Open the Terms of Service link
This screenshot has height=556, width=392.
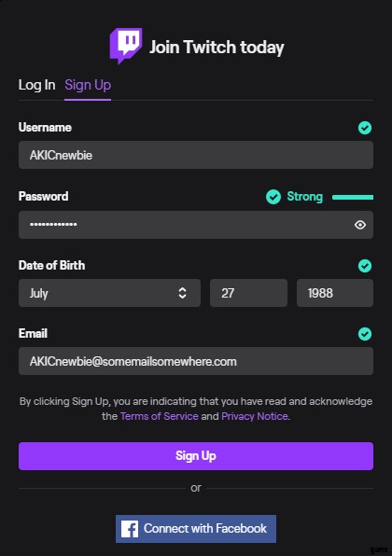tap(160, 416)
